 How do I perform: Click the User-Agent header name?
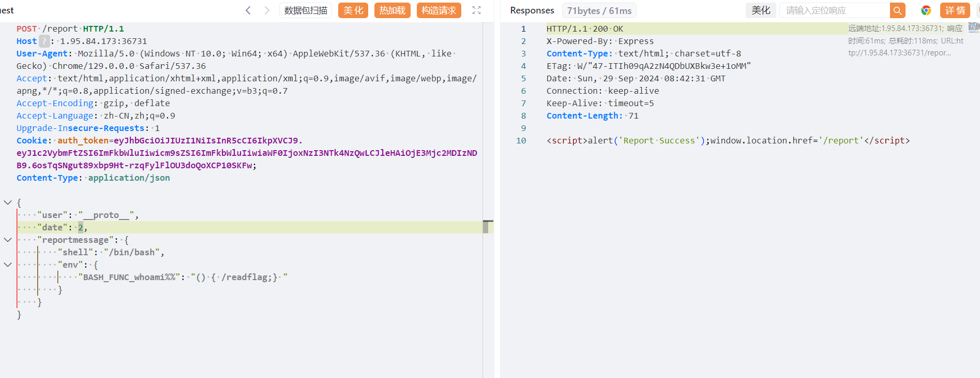point(42,53)
